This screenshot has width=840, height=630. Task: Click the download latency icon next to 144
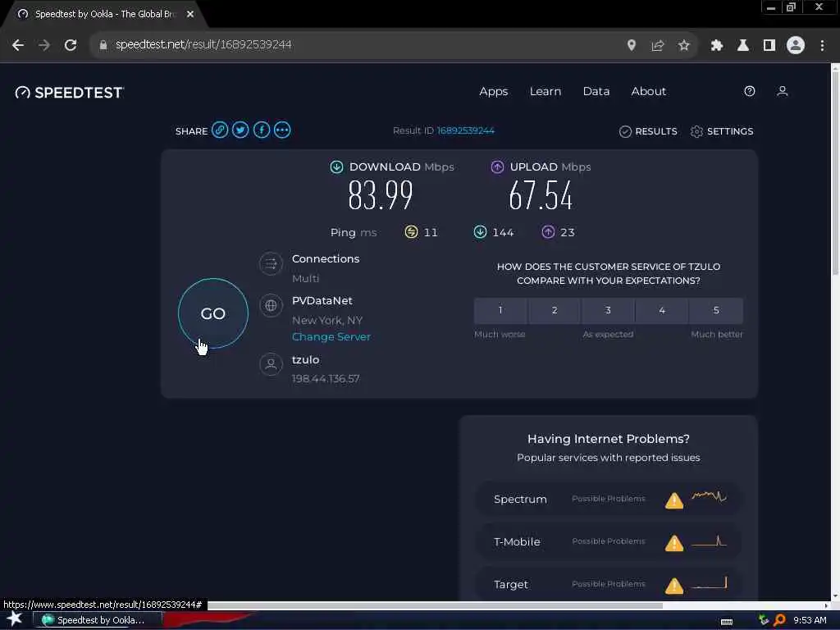point(480,232)
